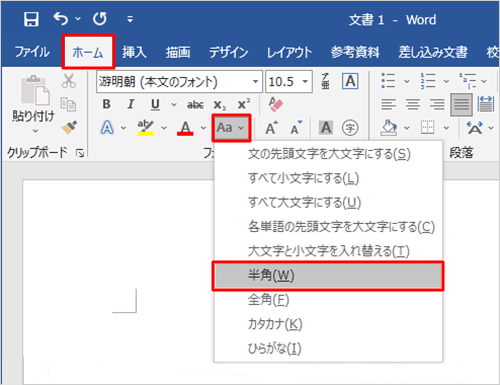500x385 pixels.
Task: Open the レイアウト tab
Action: click(289, 52)
